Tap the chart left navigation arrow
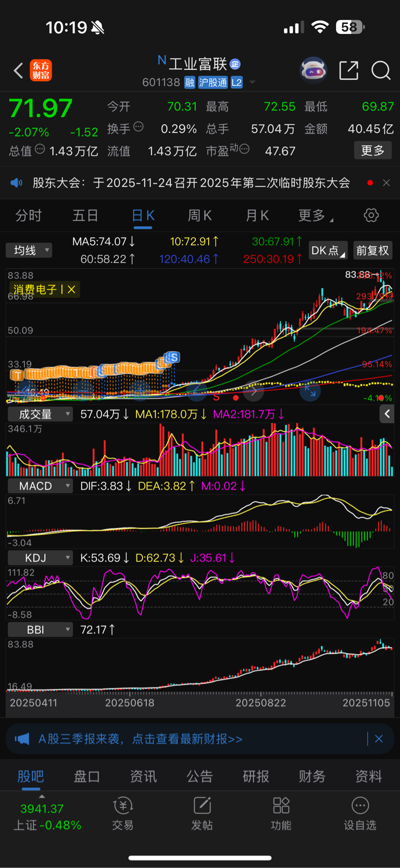 click(197, 390)
